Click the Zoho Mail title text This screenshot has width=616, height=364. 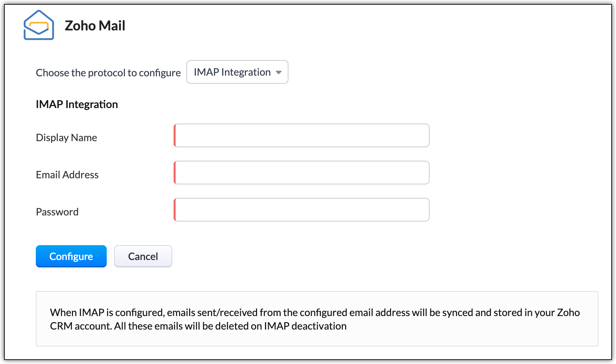95,26
